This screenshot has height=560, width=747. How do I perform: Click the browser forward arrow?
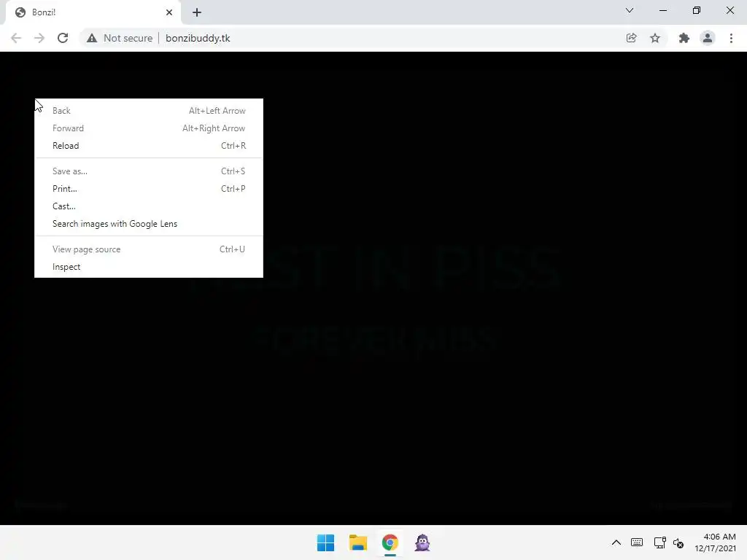click(x=39, y=38)
